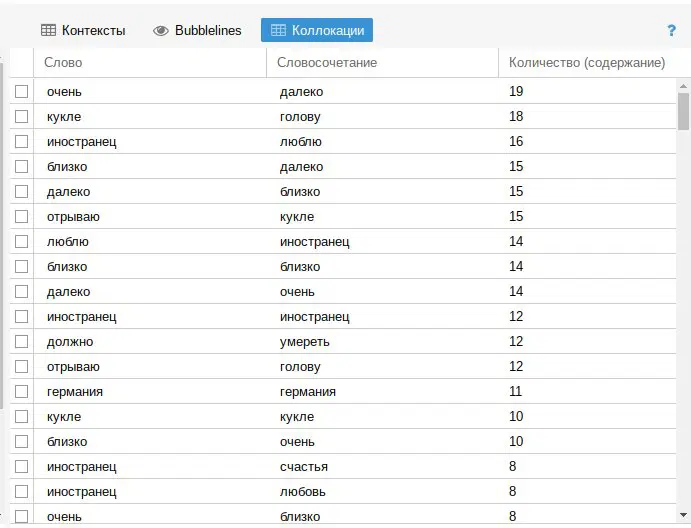Click the grid icon of Контексты tab

[48, 30]
